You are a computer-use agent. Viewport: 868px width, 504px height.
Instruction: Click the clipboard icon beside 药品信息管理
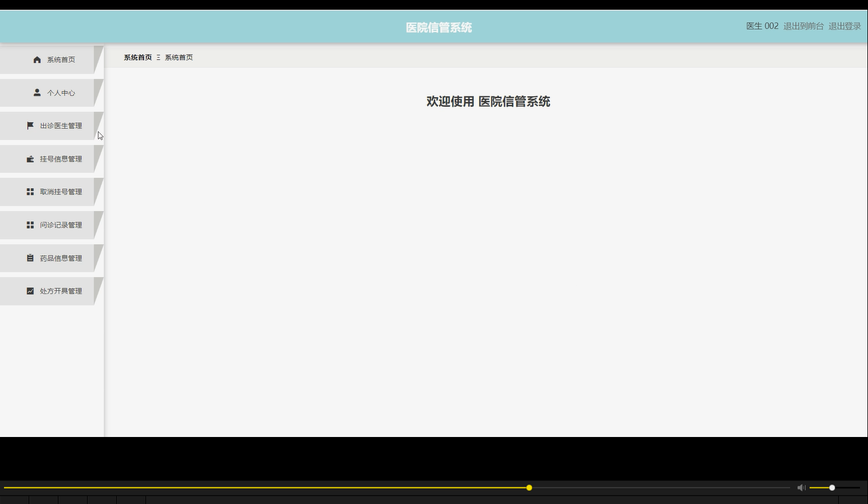tap(30, 258)
